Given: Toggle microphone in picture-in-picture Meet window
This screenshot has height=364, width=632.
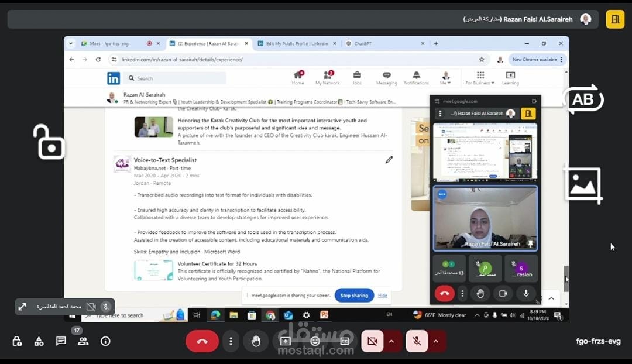Looking at the screenshot, I should tap(526, 293).
